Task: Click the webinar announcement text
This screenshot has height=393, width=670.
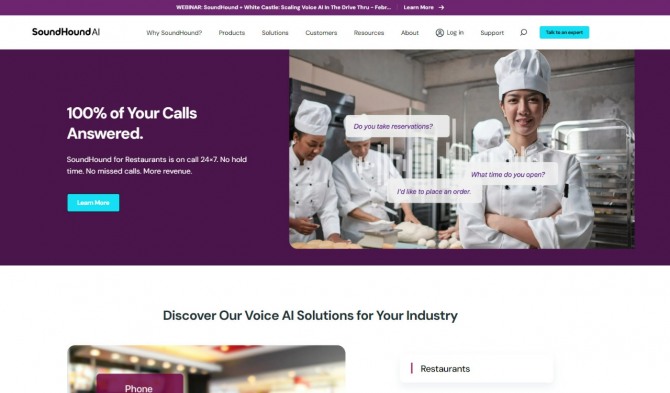Action: 283,7
